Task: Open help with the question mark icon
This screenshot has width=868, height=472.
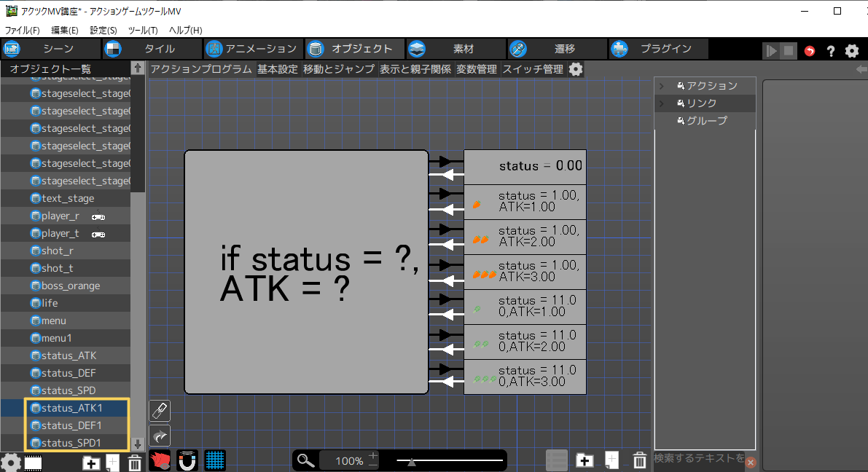Action: (x=830, y=51)
